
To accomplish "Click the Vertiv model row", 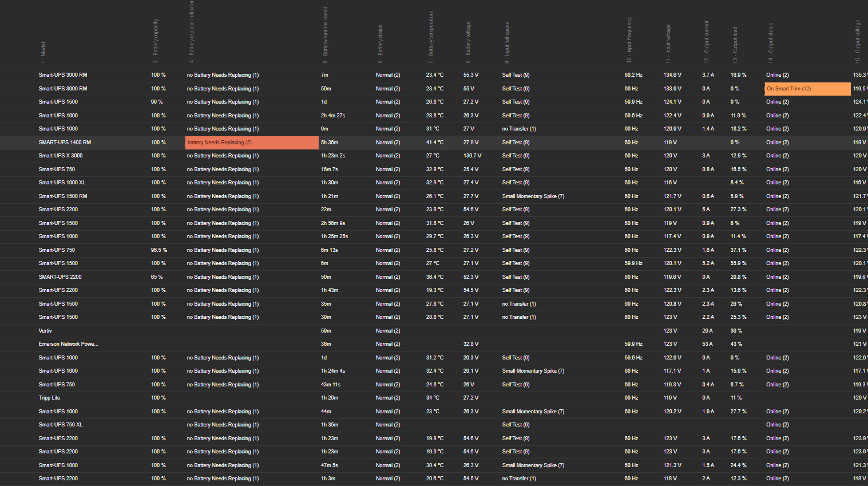I will 45,331.
